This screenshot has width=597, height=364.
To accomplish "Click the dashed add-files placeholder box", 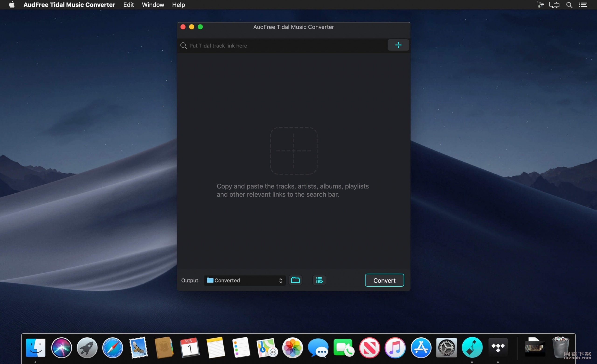I will [x=293, y=151].
